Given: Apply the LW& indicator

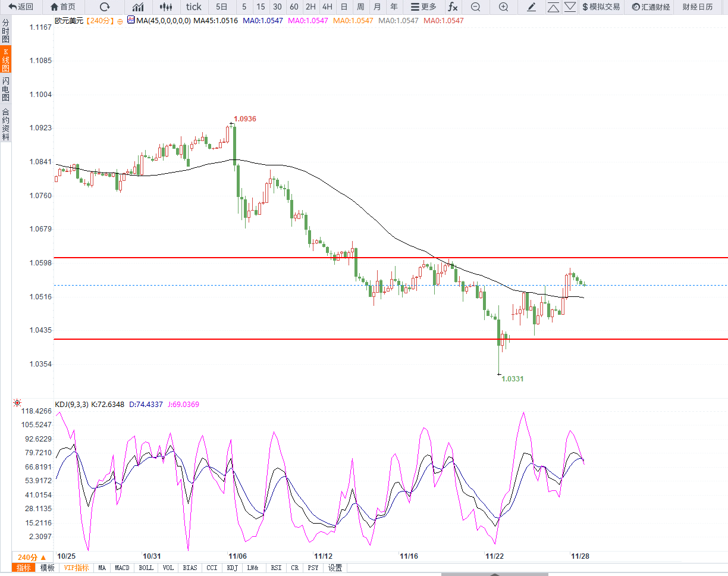Looking at the screenshot, I should click(x=253, y=568).
